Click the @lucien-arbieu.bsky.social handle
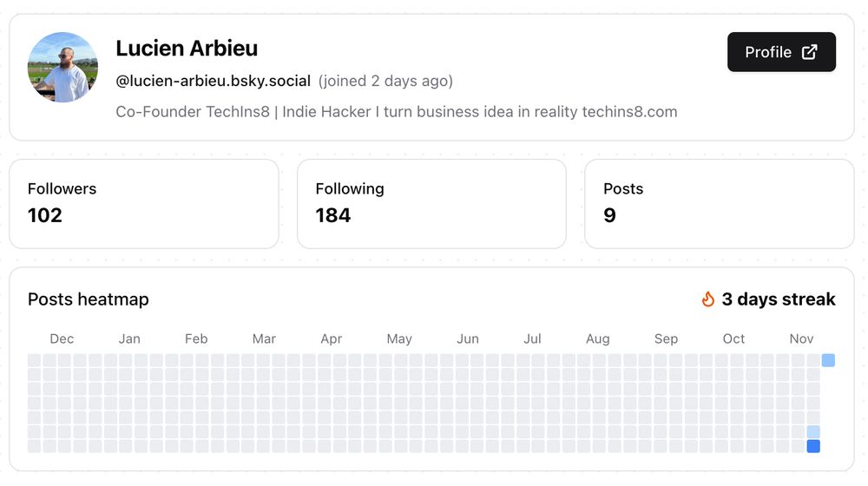Image resolution: width=868 pixels, height=486 pixels. tap(213, 81)
